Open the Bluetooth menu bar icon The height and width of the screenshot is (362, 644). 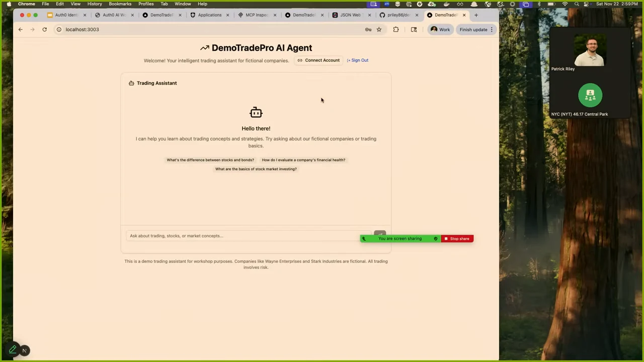[539, 4]
